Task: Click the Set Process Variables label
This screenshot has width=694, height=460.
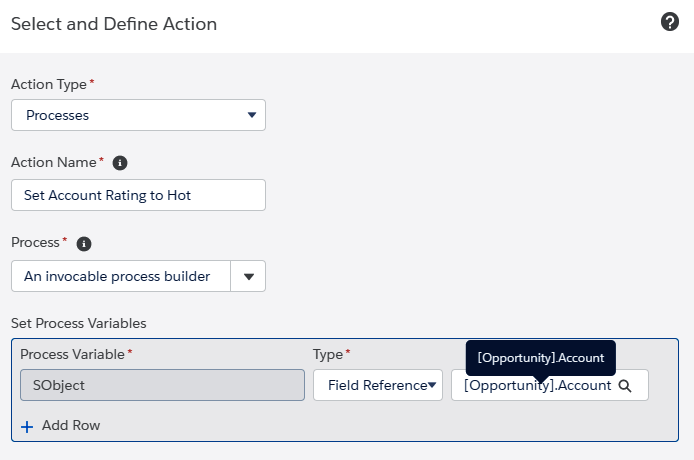Action: (x=79, y=323)
